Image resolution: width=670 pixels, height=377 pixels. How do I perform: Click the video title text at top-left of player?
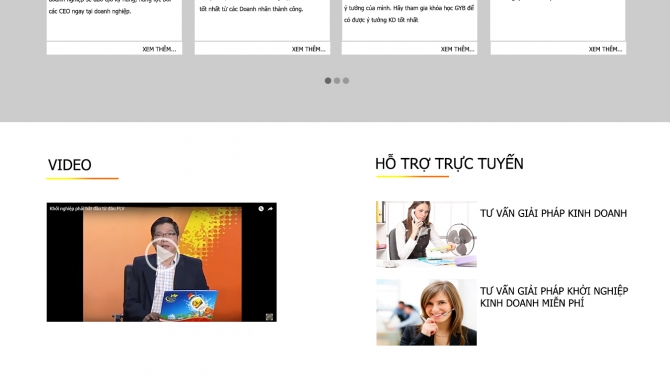pyautogui.click(x=87, y=209)
